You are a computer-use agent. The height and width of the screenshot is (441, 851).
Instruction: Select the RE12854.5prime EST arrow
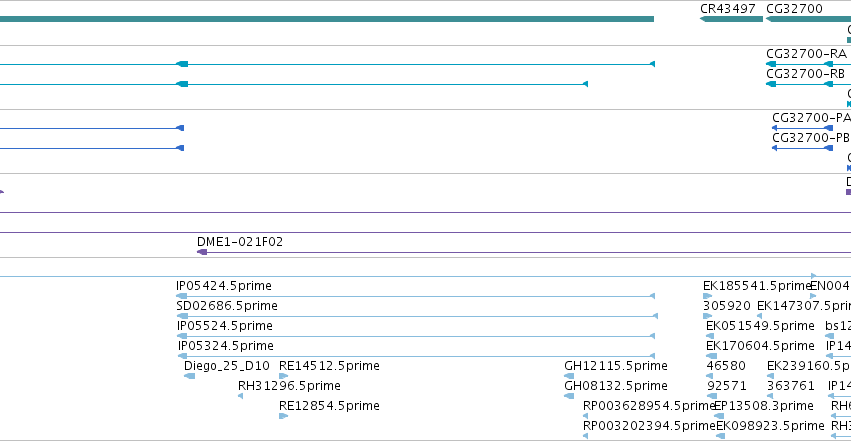click(x=283, y=416)
